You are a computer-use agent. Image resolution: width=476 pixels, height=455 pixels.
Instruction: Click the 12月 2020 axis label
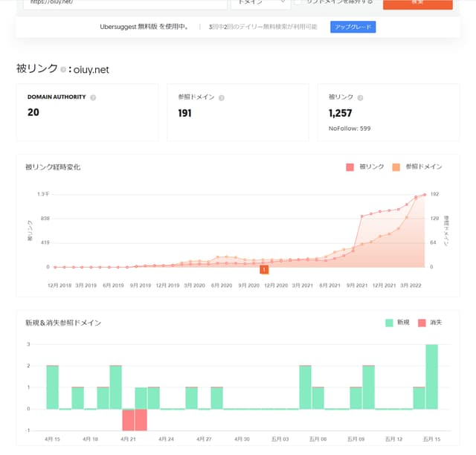point(276,285)
